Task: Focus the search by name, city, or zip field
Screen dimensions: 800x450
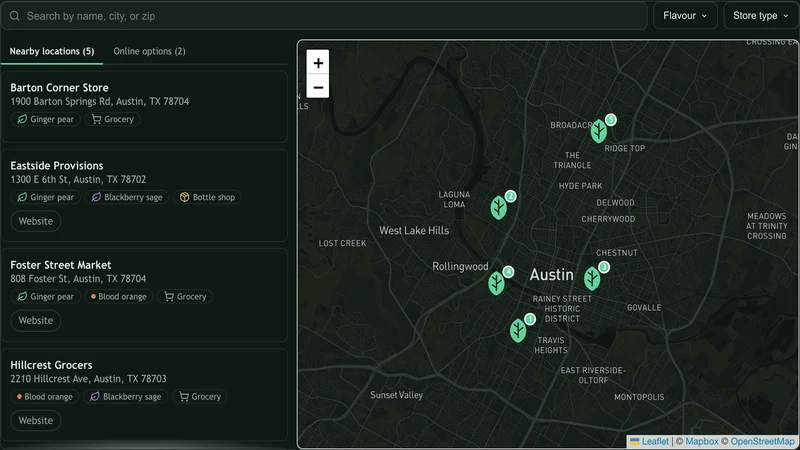Action: (x=324, y=16)
